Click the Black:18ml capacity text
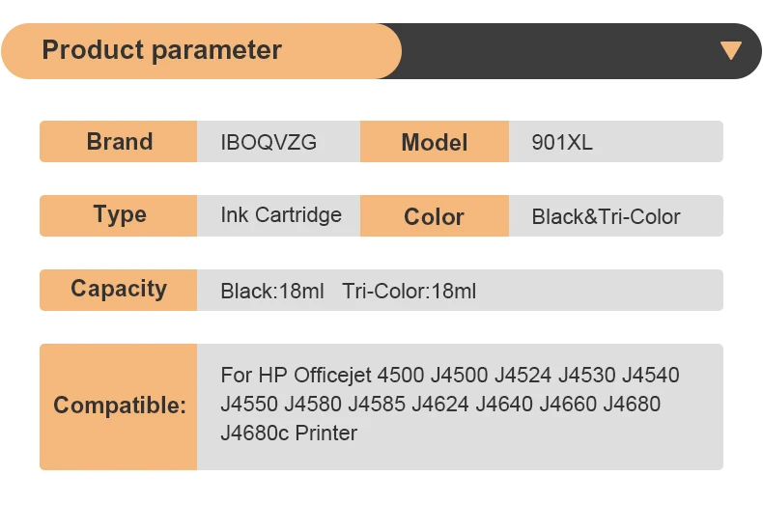 pyautogui.click(x=272, y=291)
